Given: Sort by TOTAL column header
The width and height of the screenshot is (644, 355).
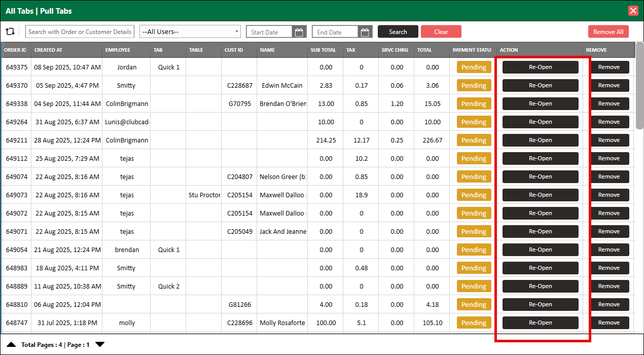Looking at the screenshot, I should coord(432,50).
